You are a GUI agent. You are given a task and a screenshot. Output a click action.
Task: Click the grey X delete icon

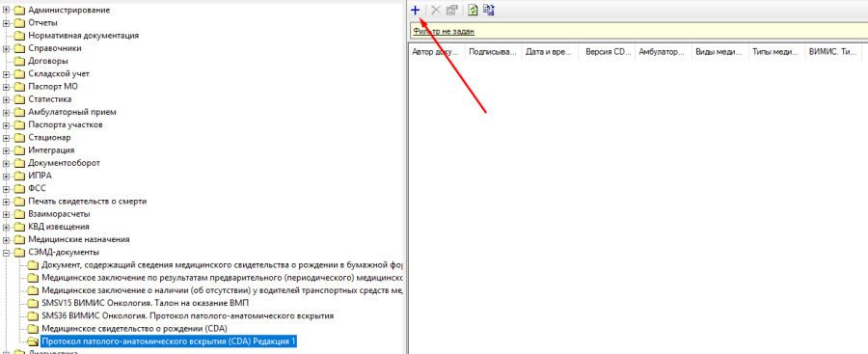436,10
